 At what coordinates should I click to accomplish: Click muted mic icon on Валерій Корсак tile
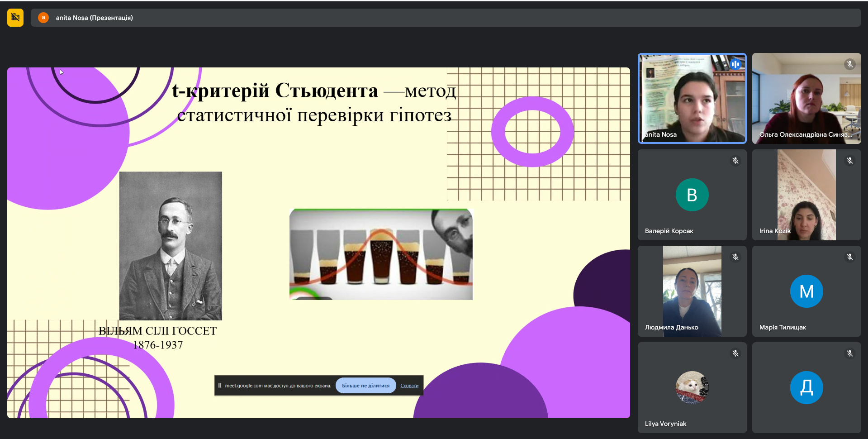point(735,161)
